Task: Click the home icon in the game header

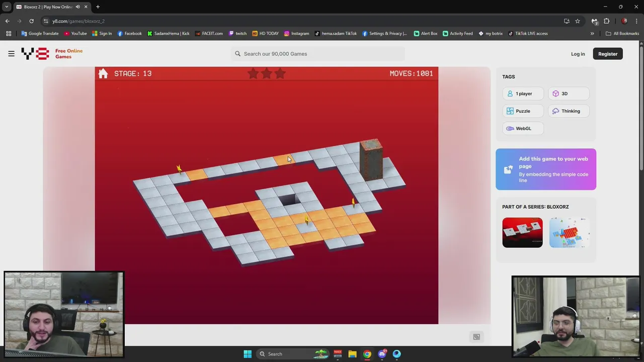Action: 103,73
